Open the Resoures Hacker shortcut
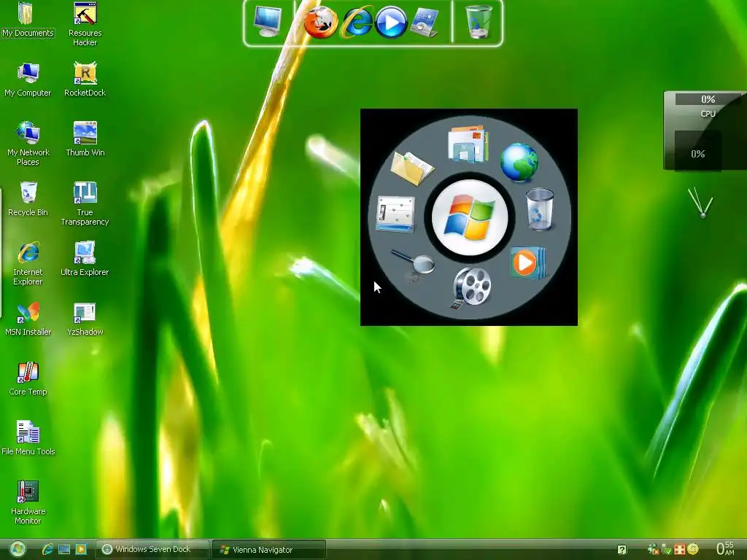Viewport: 747px width, 560px height. point(85,24)
